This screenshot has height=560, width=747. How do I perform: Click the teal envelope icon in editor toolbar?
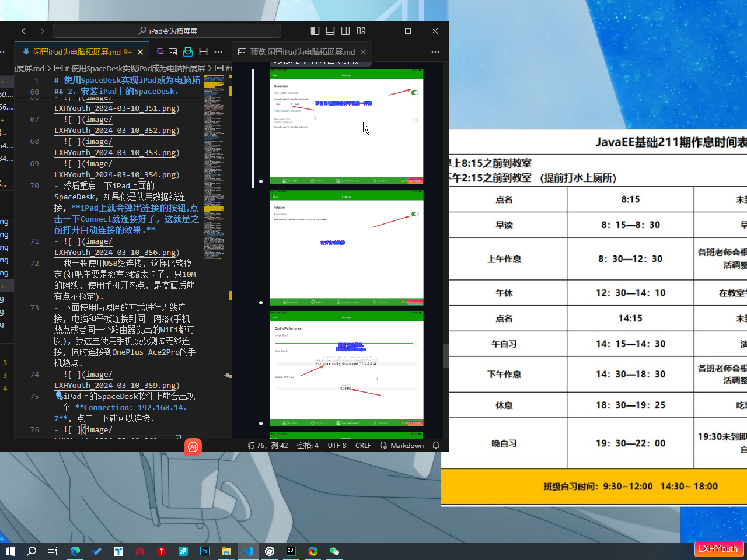188,52
